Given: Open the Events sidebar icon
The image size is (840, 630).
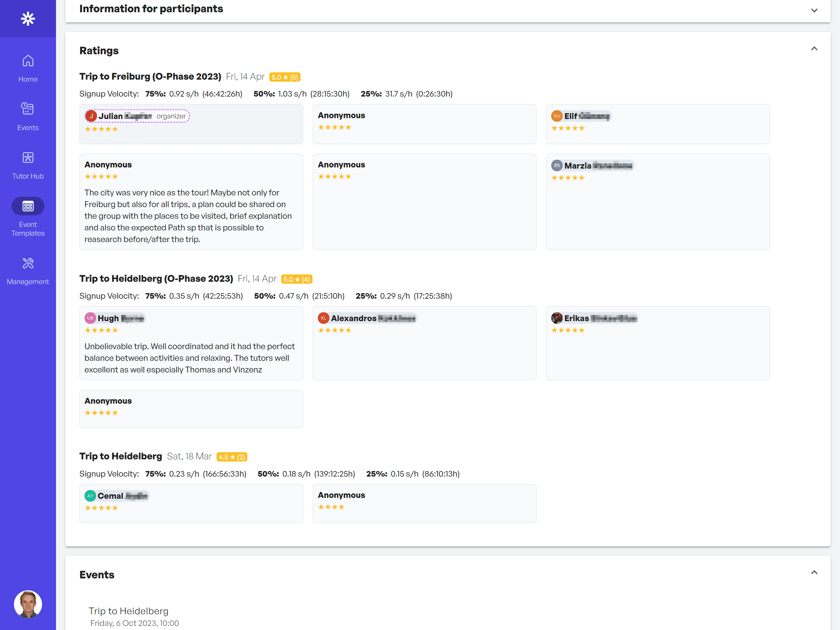Looking at the screenshot, I should [x=28, y=109].
